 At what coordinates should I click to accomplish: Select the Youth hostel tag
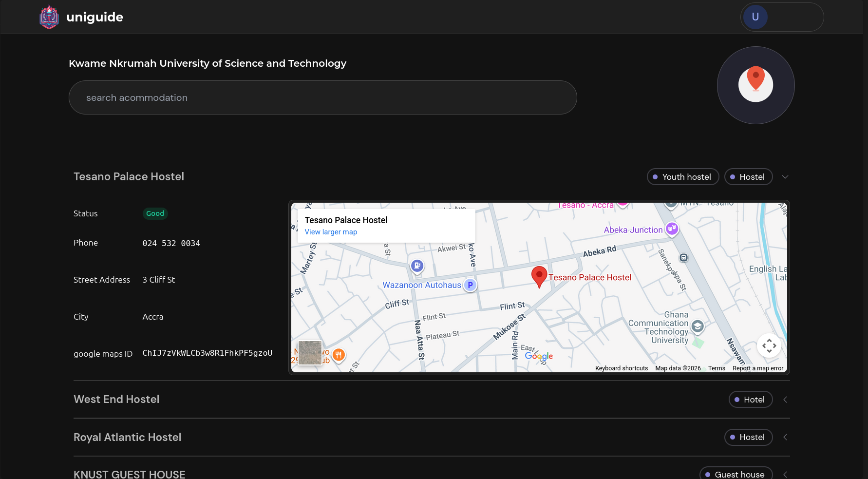click(x=682, y=177)
